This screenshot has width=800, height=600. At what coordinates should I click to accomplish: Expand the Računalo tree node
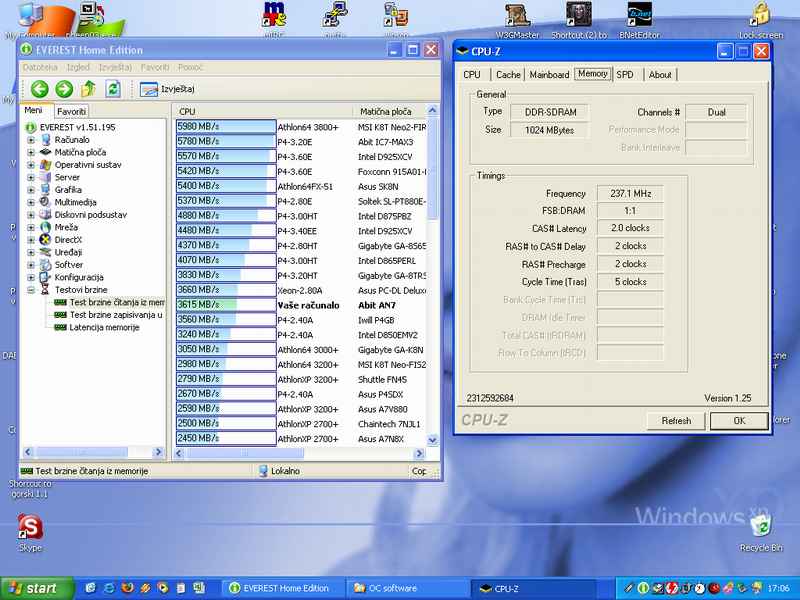click(x=31, y=140)
